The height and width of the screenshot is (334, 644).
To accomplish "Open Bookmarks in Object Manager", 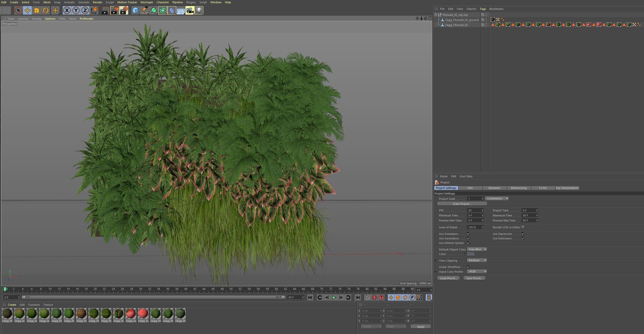I will [x=496, y=9].
